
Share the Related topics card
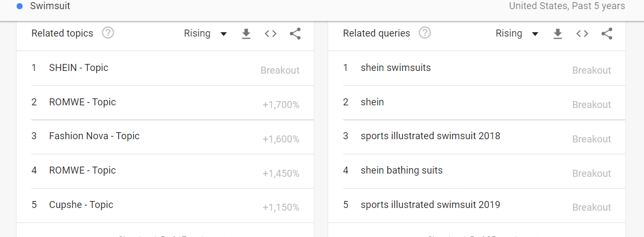(295, 34)
